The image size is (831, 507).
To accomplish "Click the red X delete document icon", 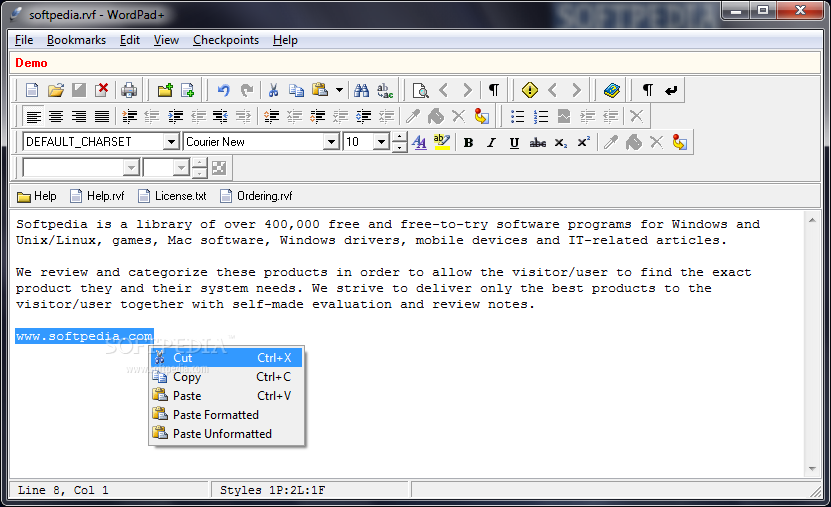I will (x=101, y=90).
